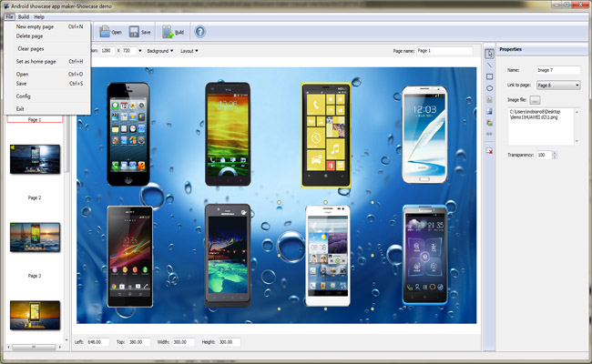Open the Build menu
Viewport: 592px width, 364px height.
click(x=24, y=17)
